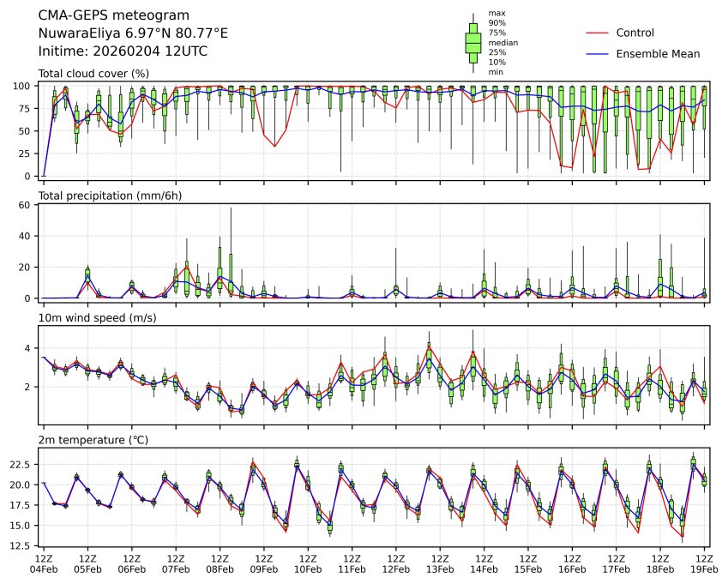The image size is (728, 584).
Task: Select the 'Control' legend label
Action: [635, 33]
